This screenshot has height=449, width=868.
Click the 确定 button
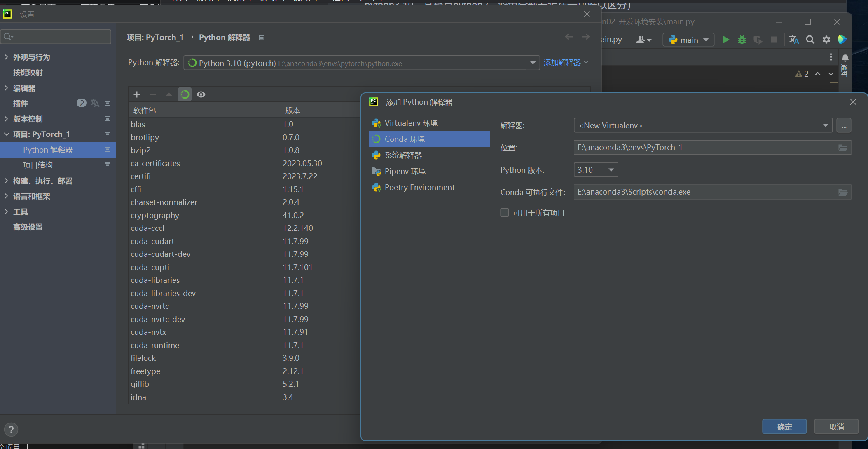coord(784,427)
